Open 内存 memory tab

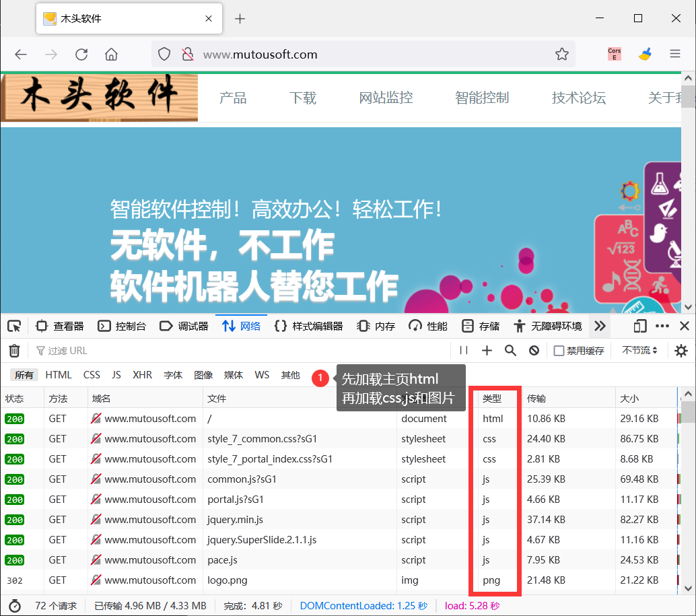[376, 327]
